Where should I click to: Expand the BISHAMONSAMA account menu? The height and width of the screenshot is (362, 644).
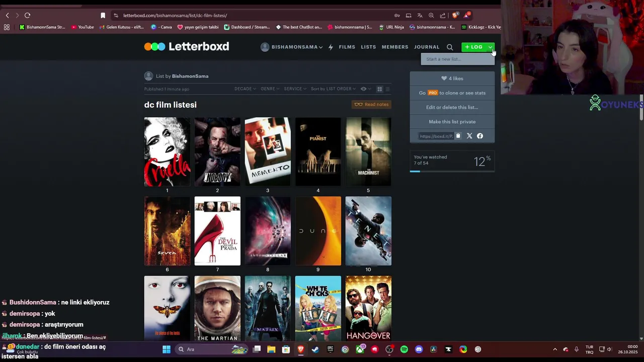point(292,47)
